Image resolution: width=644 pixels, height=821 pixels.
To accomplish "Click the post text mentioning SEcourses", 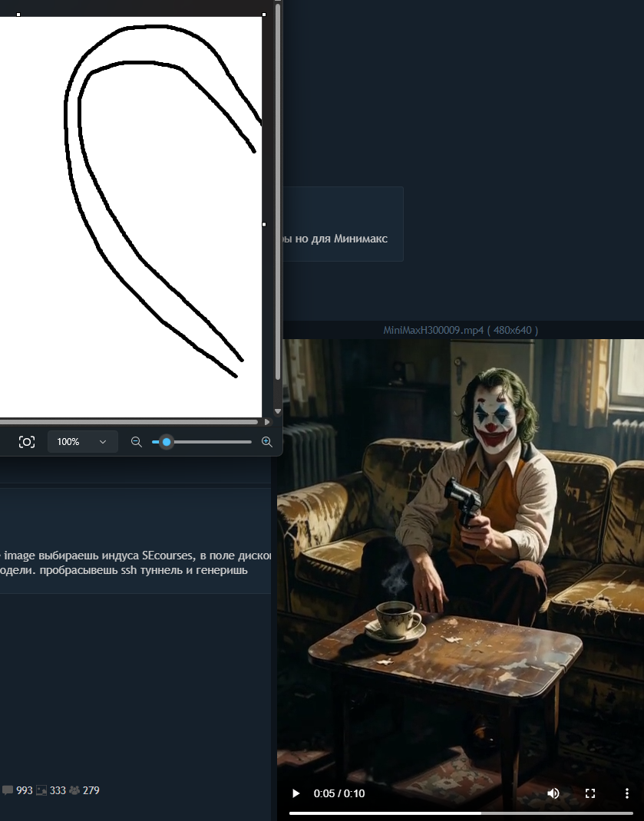I will tap(136, 556).
